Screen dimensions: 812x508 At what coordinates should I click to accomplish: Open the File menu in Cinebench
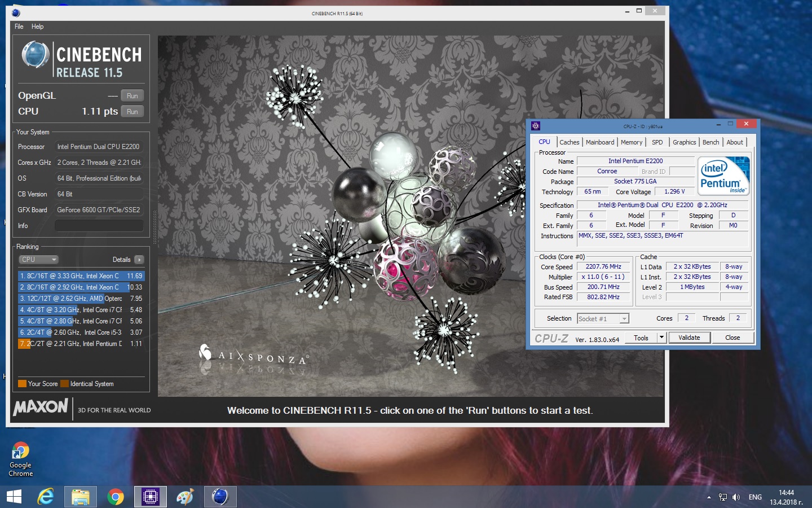tap(19, 27)
